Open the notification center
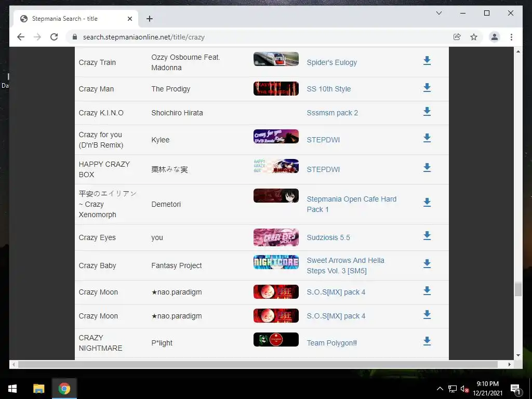Screen dimensions: 532x399 [515, 389]
